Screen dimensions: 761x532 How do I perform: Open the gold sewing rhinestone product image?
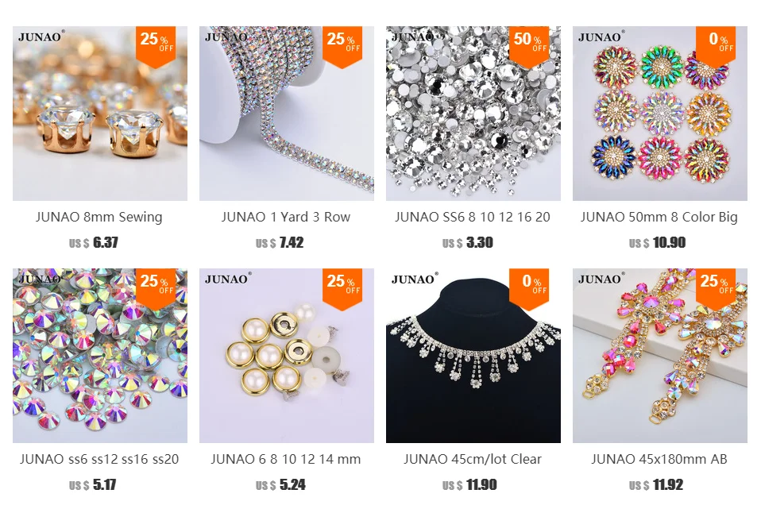(100, 114)
